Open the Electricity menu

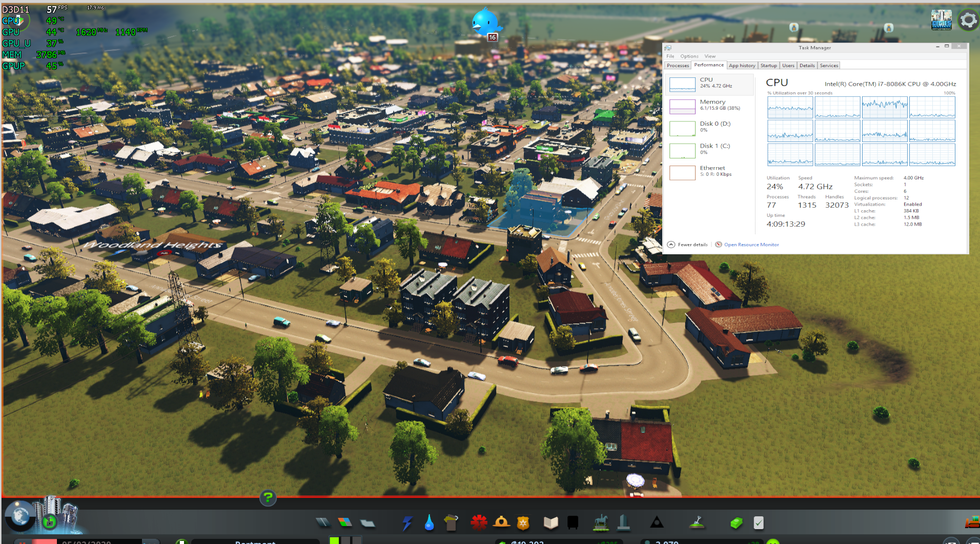click(x=407, y=522)
